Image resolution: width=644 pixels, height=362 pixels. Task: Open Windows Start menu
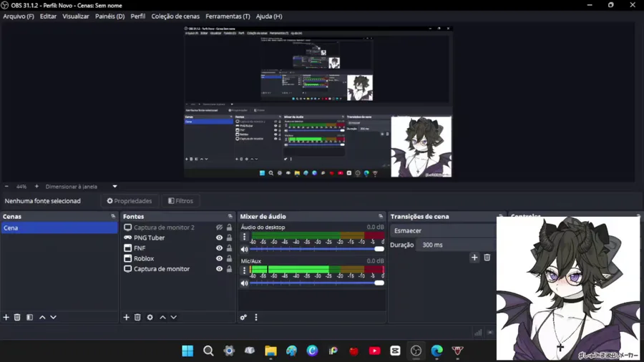pos(187,351)
